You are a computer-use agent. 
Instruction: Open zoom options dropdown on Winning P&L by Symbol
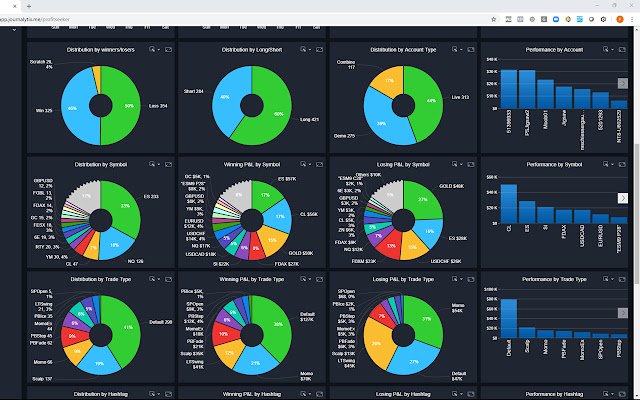click(x=310, y=164)
